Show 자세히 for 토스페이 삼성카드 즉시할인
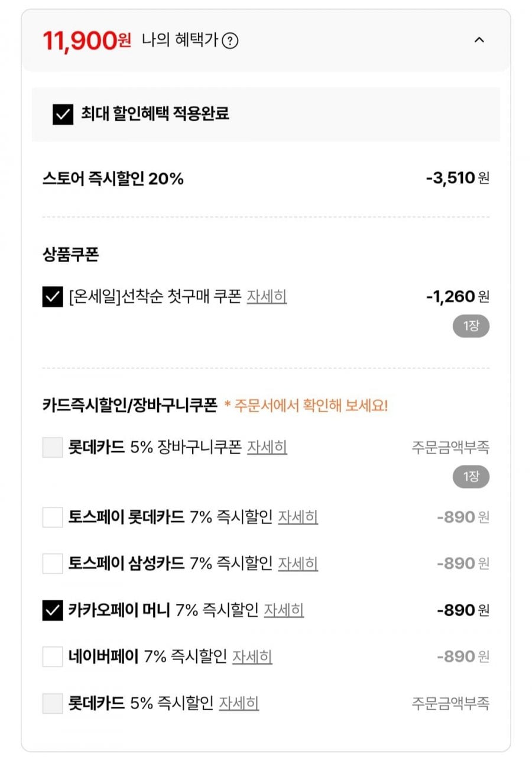 (298, 564)
